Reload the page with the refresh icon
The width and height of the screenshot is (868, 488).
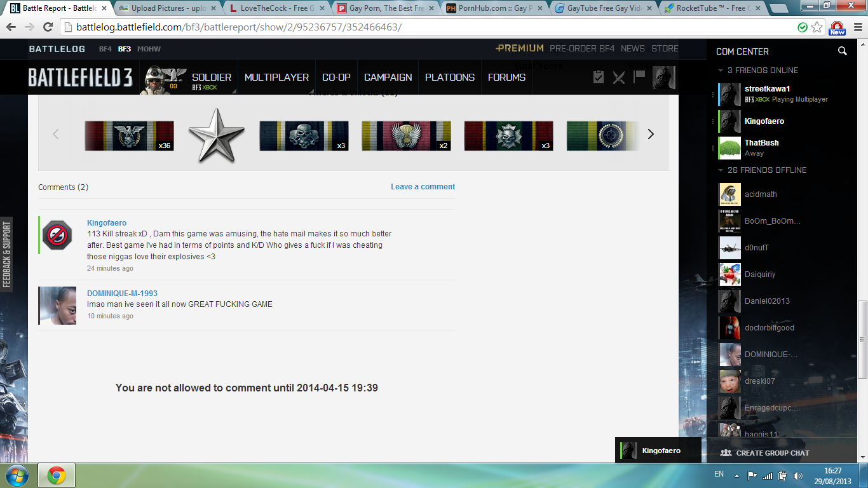coord(48,27)
